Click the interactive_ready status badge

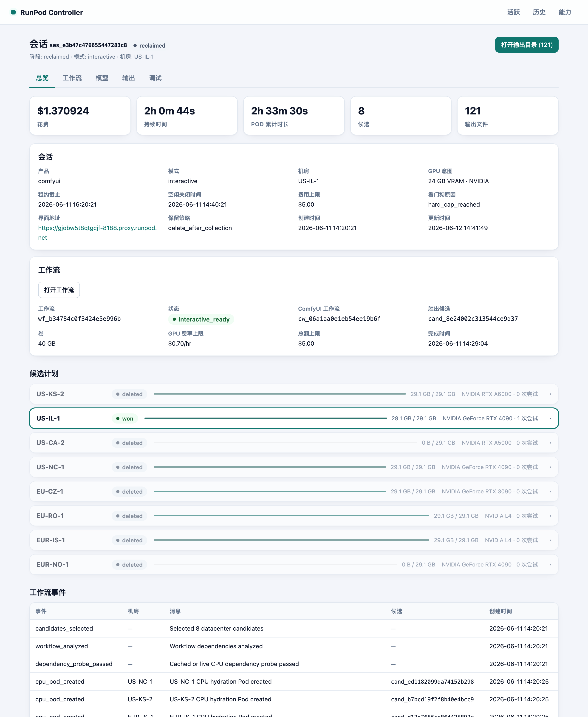tap(201, 319)
